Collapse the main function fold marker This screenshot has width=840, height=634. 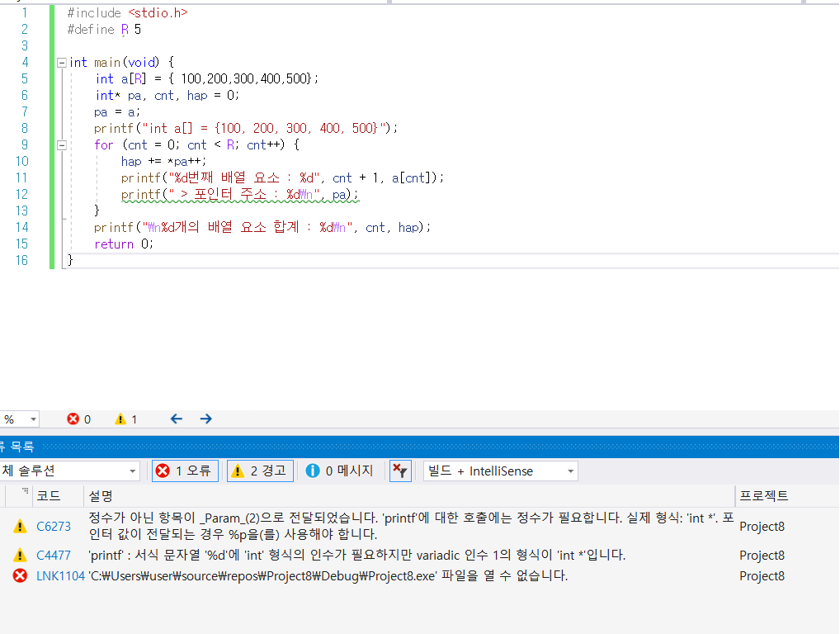62,63
